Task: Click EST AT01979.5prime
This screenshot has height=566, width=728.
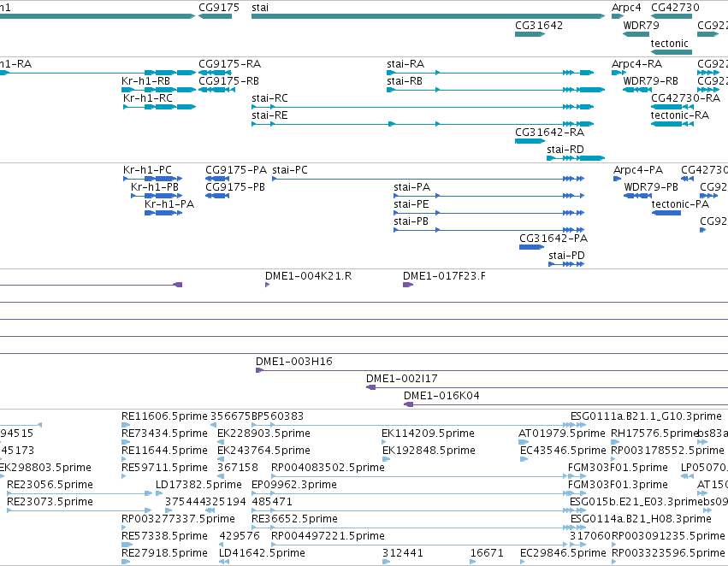Action: 524,443
